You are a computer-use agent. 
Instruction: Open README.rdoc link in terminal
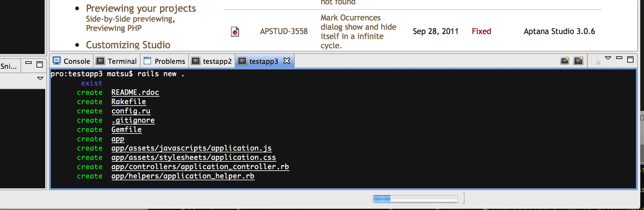pos(135,92)
